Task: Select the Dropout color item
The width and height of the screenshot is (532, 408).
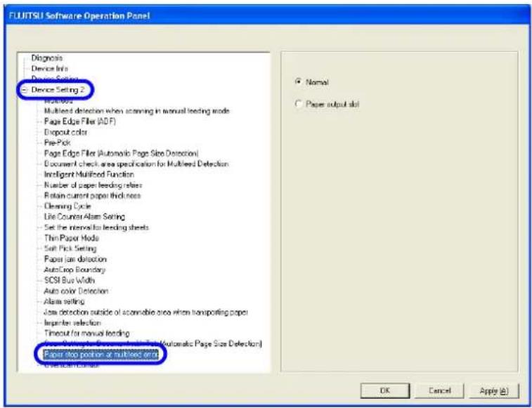Action: (x=66, y=132)
